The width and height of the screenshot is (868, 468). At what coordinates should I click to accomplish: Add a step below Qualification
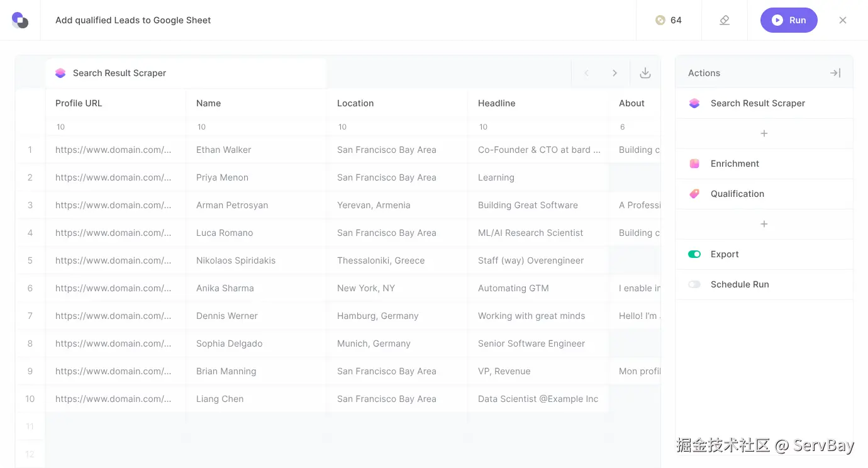[764, 224]
